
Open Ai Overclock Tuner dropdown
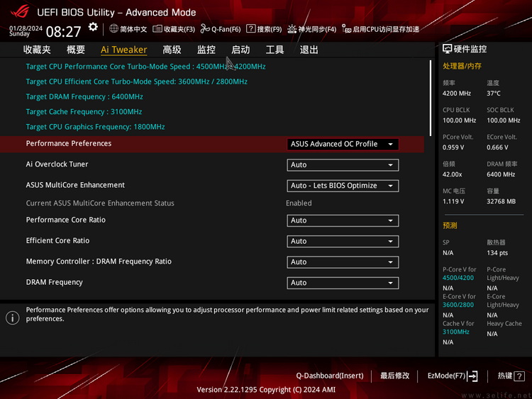tap(343, 164)
